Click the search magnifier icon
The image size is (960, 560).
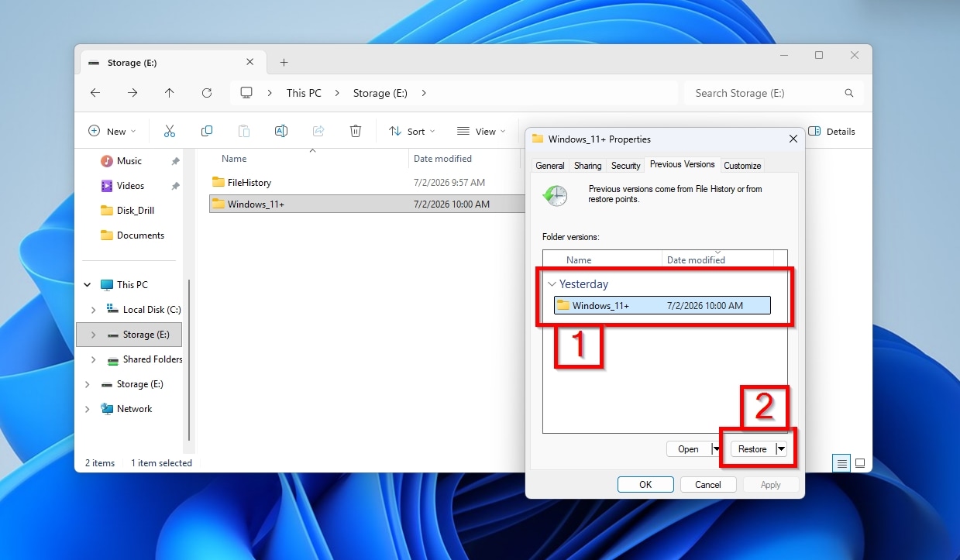point(849,93)
